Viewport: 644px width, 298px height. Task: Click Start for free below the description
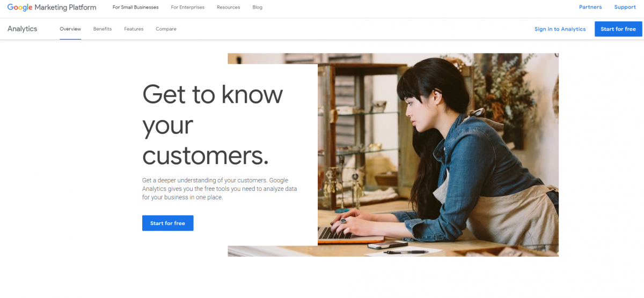[167, 223]
